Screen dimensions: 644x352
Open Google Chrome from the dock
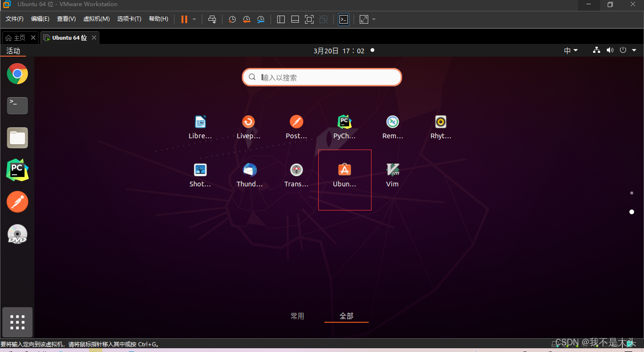click(x=17, y=74)
